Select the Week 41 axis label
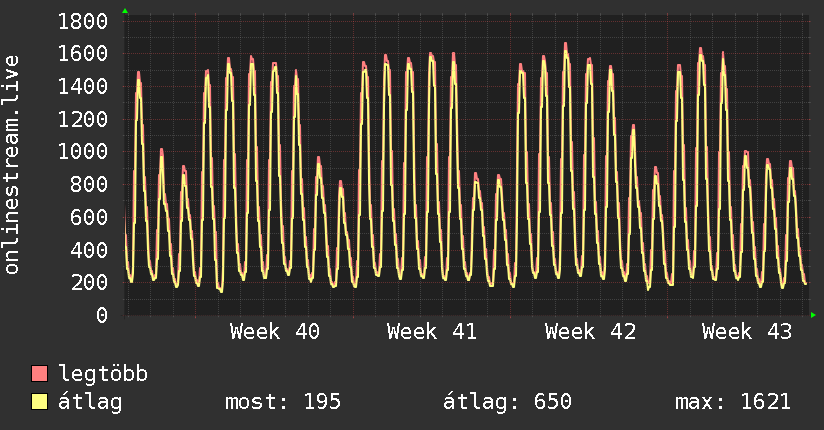The image size is (824, 430). pos(432,332)
